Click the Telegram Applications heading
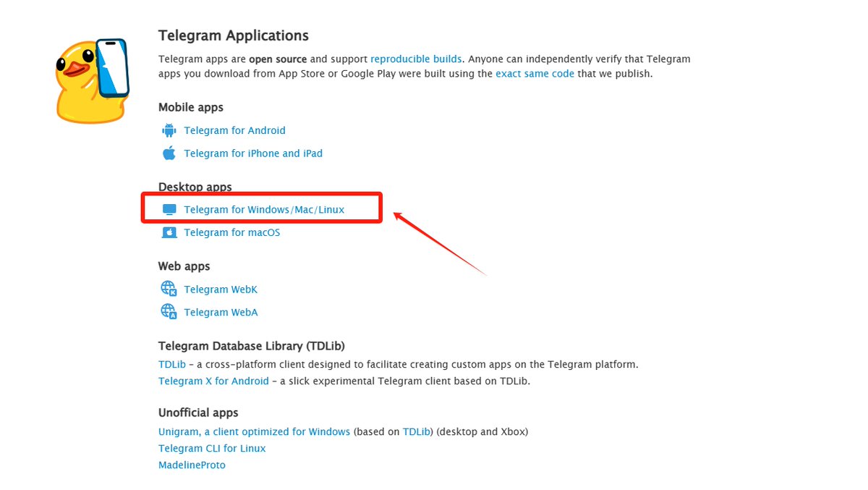The width and height of the screenshot is (868, 490). tap(234, 35)
